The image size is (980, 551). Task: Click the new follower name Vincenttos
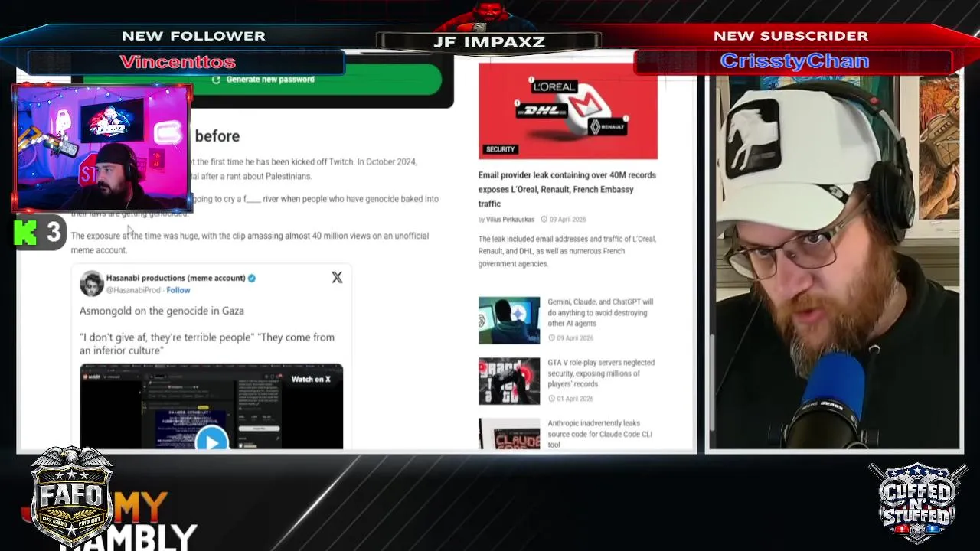click(178, 62)
